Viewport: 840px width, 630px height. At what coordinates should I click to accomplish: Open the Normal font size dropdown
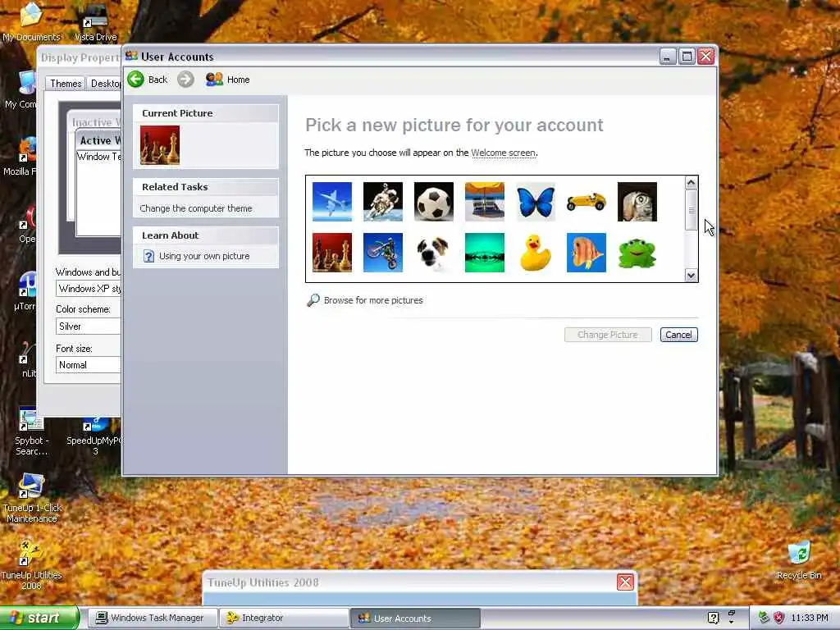[x=89, y=365]
